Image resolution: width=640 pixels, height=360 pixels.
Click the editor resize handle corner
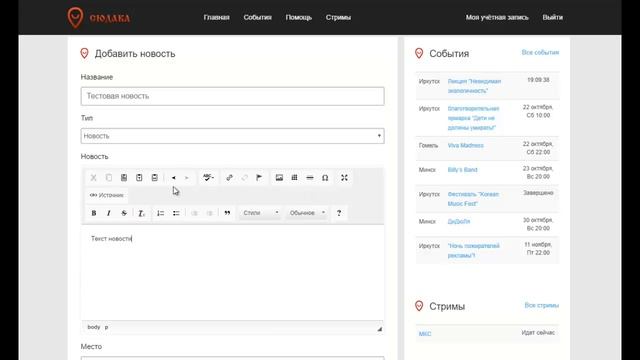pos(380,329)
